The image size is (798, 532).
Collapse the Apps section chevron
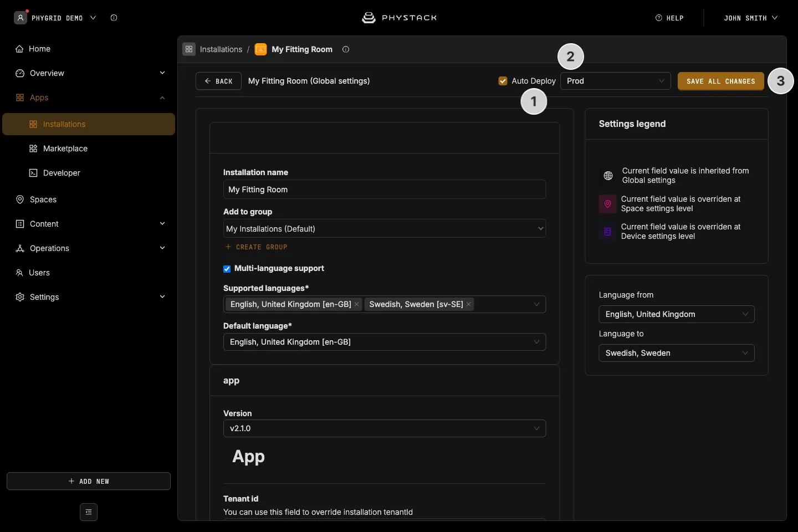(x=162, y=98)
